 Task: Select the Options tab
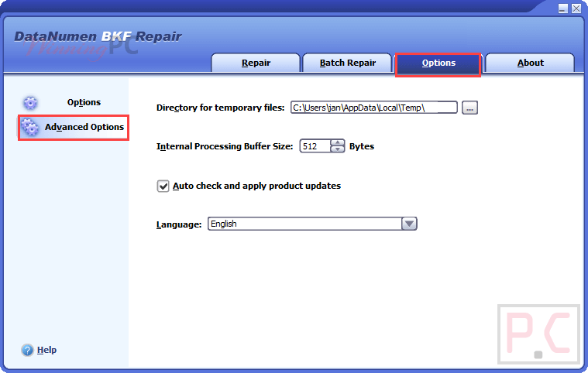438,63
